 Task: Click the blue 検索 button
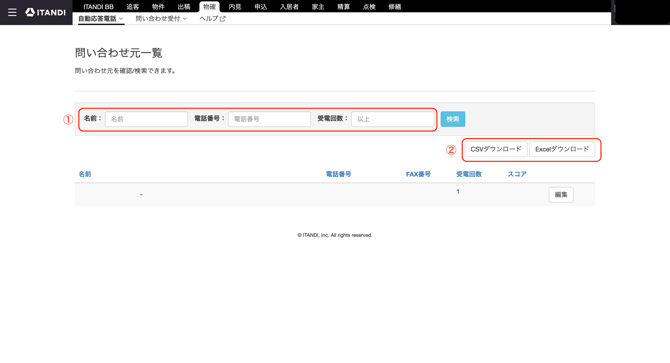(x=453, y=119)
